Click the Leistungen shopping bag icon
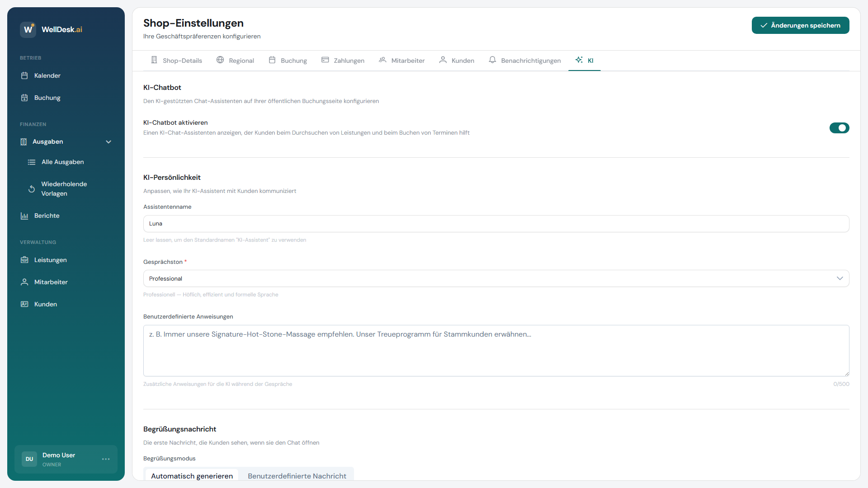The width and height of the screenshot is (868, 488). [25, 260]
